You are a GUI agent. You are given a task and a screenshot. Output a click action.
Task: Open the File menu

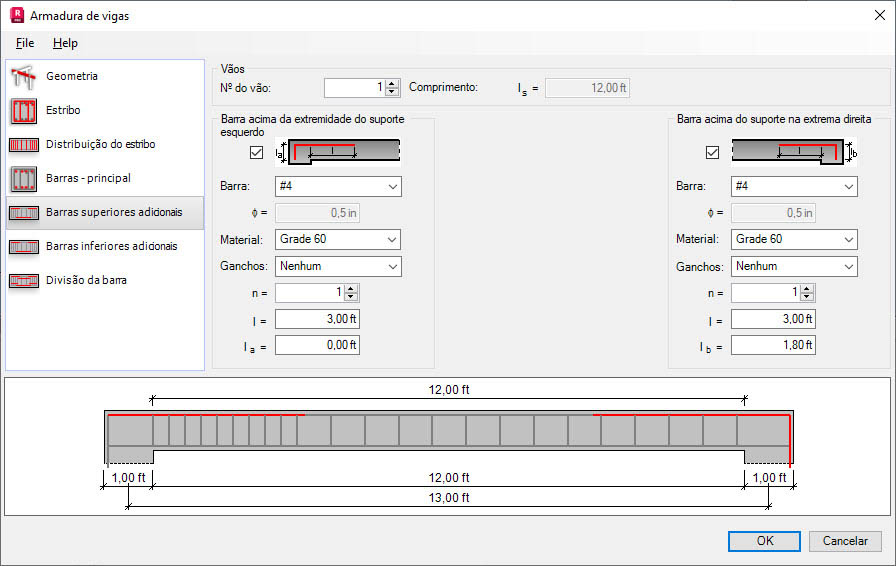(x=25, y=43)
